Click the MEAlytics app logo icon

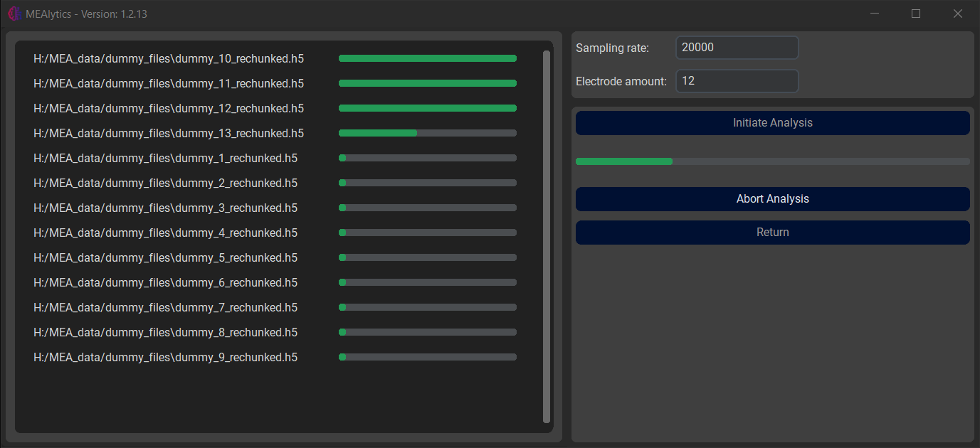point(14,14)
